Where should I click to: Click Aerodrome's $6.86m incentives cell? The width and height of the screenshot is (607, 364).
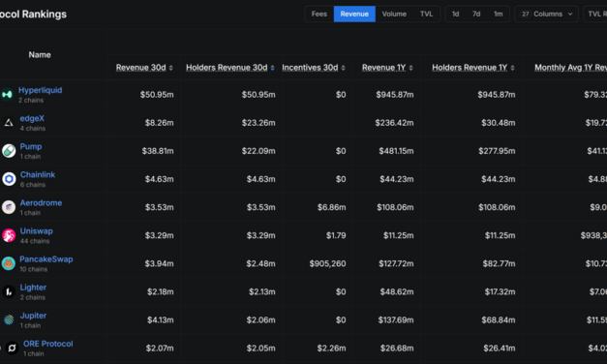point(332,207)
